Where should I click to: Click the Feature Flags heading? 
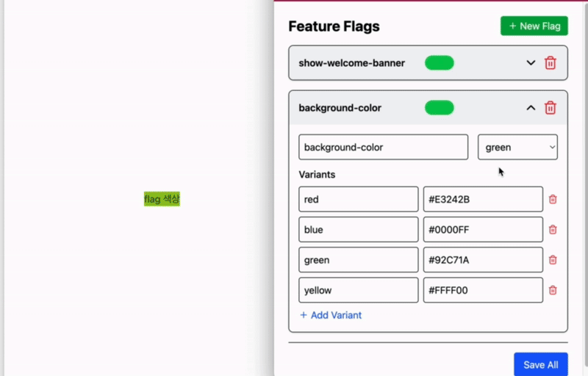tap(334, 26)
